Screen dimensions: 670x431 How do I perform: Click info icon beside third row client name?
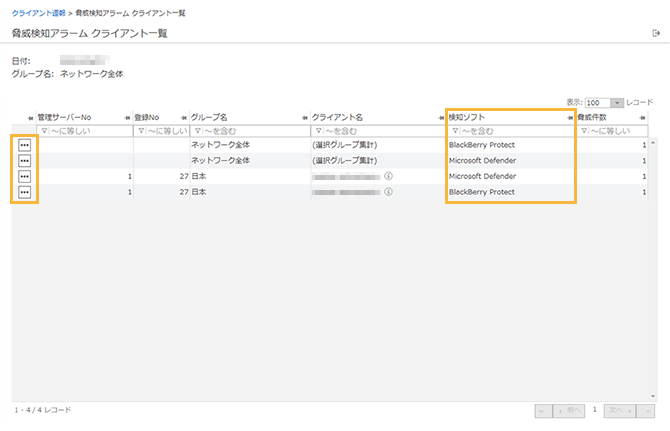click(x=388, y=176)
